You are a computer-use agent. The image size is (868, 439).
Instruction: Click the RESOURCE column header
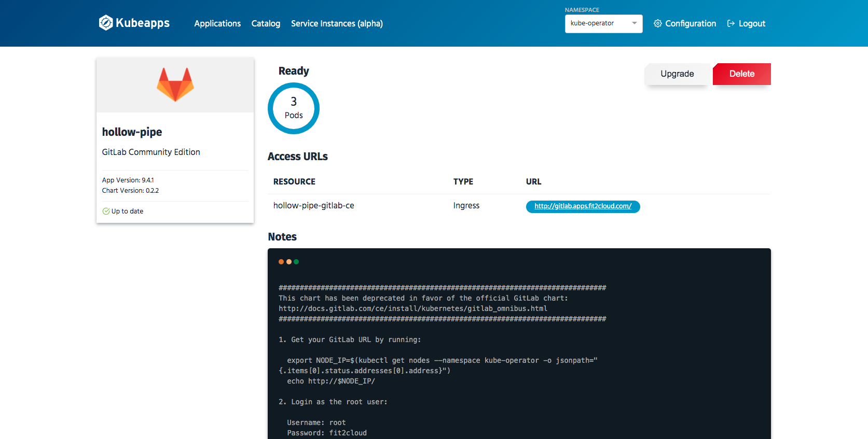[294, 181]
